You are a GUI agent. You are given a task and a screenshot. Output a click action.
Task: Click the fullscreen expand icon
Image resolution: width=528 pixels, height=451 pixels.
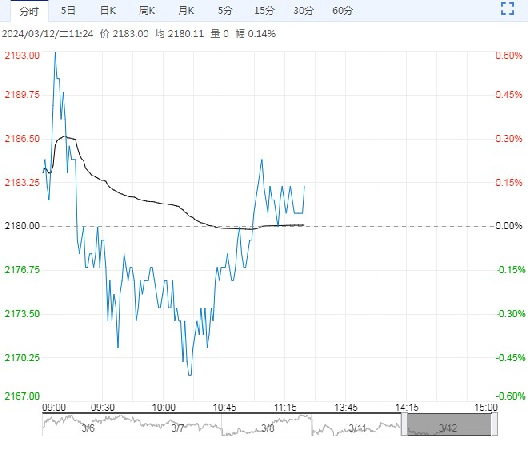[507, 9]
